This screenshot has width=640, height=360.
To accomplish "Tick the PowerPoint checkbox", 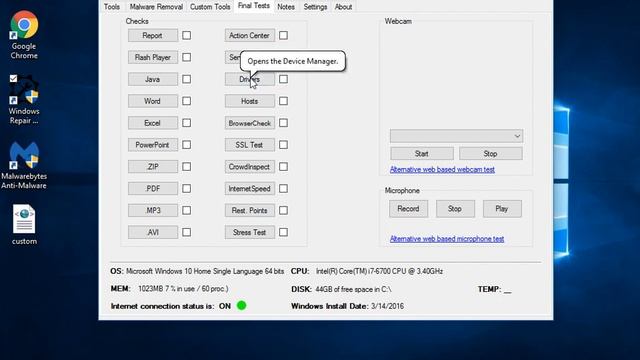I will (x=187, y=144).
